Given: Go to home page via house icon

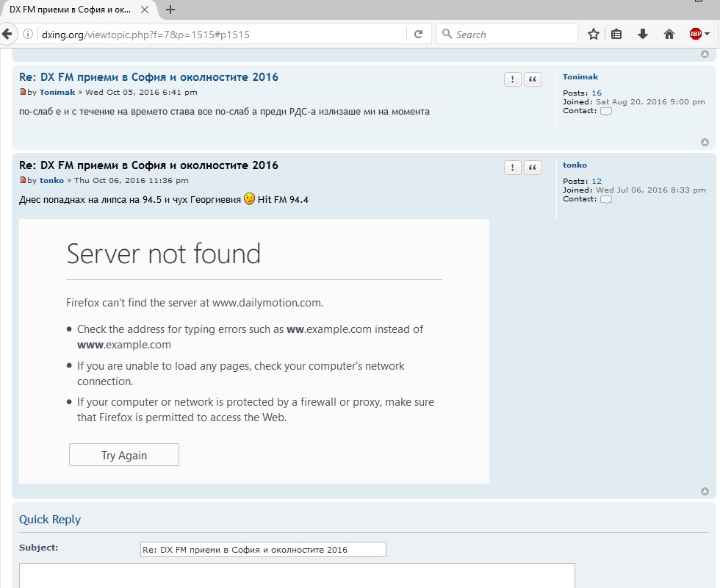Looking at the screenshot, I should 669,34.
